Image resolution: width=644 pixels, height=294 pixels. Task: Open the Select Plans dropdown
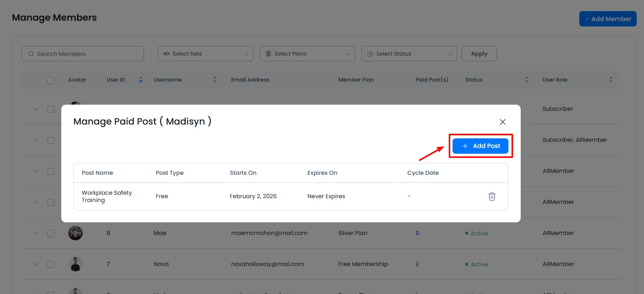(x=307, y=54)
